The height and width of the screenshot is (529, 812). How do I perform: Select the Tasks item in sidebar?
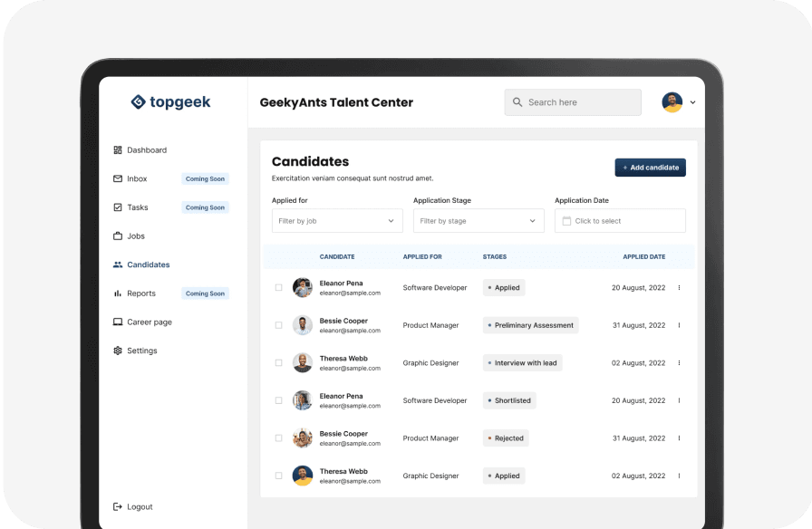(139, 207)
